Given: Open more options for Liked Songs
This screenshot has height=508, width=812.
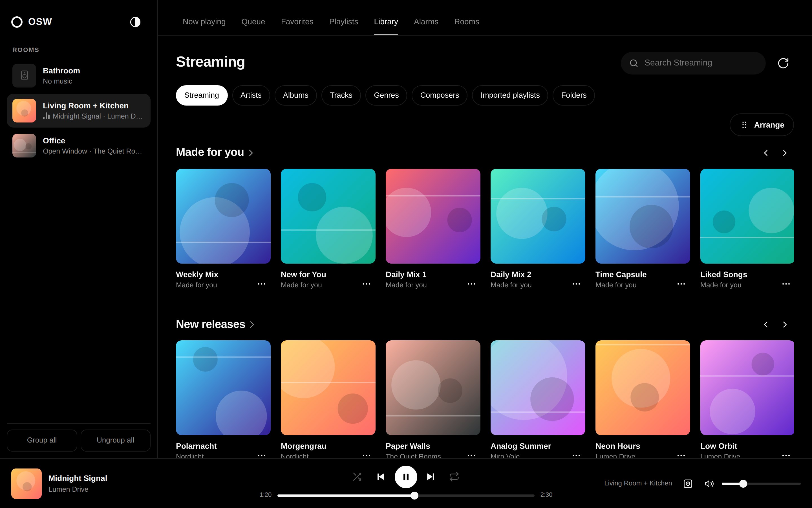Looking at the screenshot, I should coord(786,284).
